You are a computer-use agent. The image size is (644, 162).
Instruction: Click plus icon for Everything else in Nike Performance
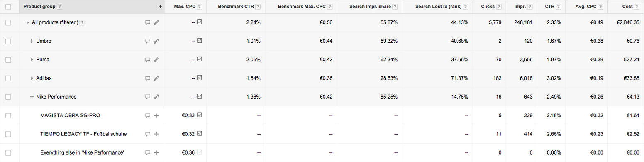tap(156, 152)
